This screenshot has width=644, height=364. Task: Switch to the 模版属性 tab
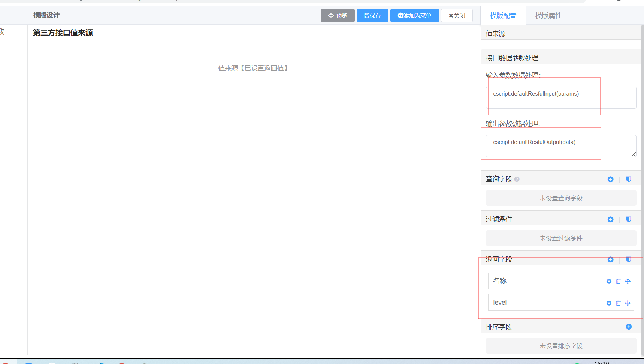(548, 16)
